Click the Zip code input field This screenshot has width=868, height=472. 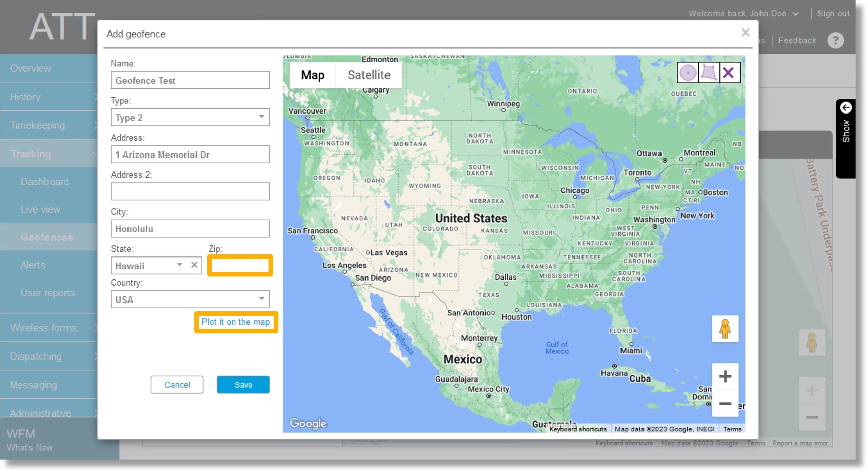239,266
